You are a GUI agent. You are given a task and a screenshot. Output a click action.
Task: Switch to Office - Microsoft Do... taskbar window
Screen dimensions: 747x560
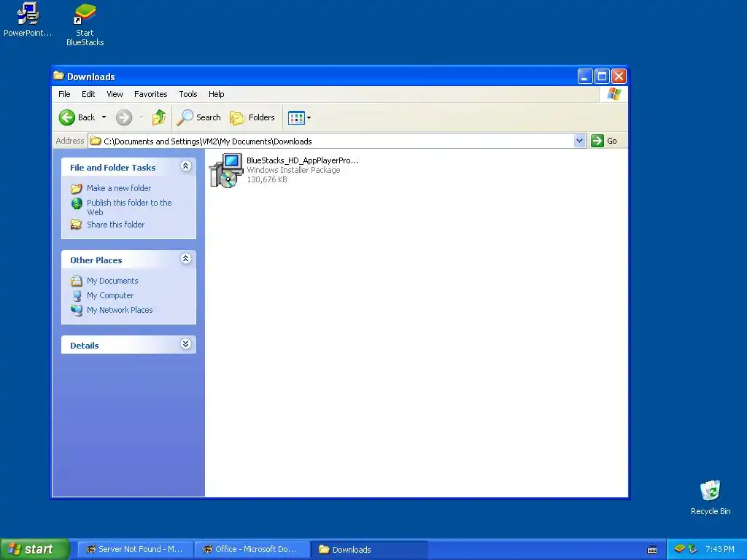click(x=252, y=550)
